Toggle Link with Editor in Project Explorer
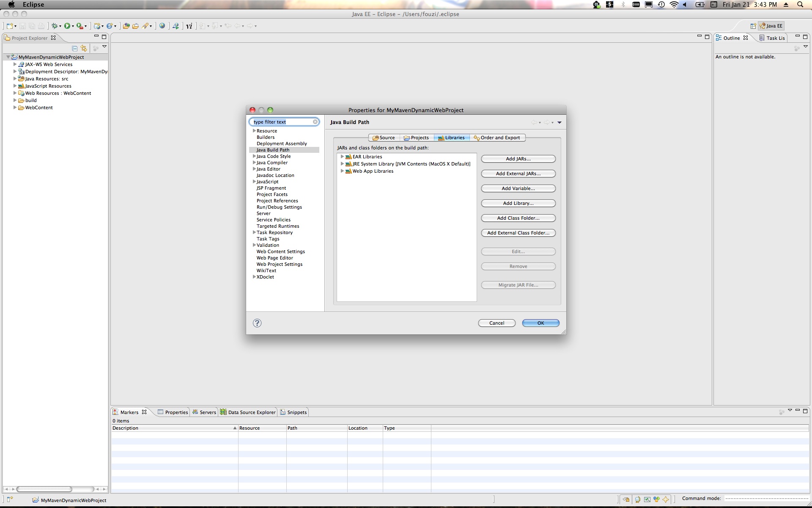 [84, 48]
